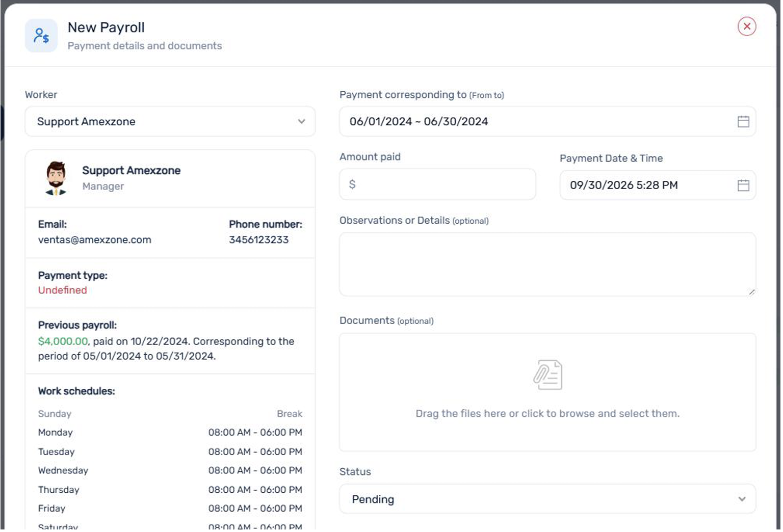Click the red Undefined payment type
783x532 pixels.
tap(63, 290)
